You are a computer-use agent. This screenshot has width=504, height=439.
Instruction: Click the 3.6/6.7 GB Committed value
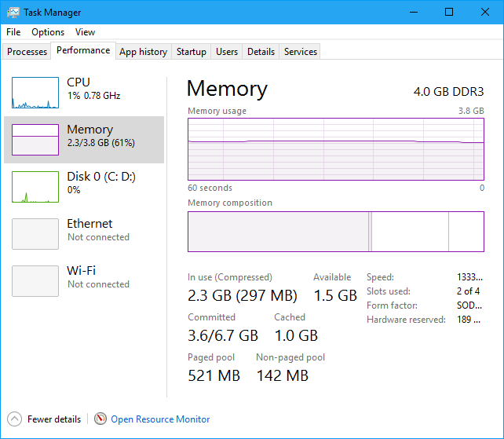[x=223, y=335]
